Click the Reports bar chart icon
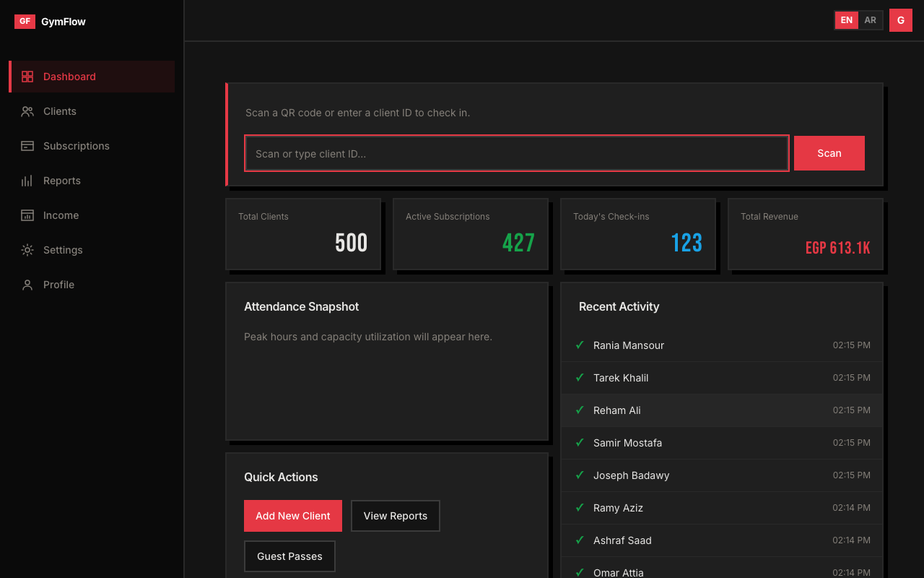 tap(27, 181)
